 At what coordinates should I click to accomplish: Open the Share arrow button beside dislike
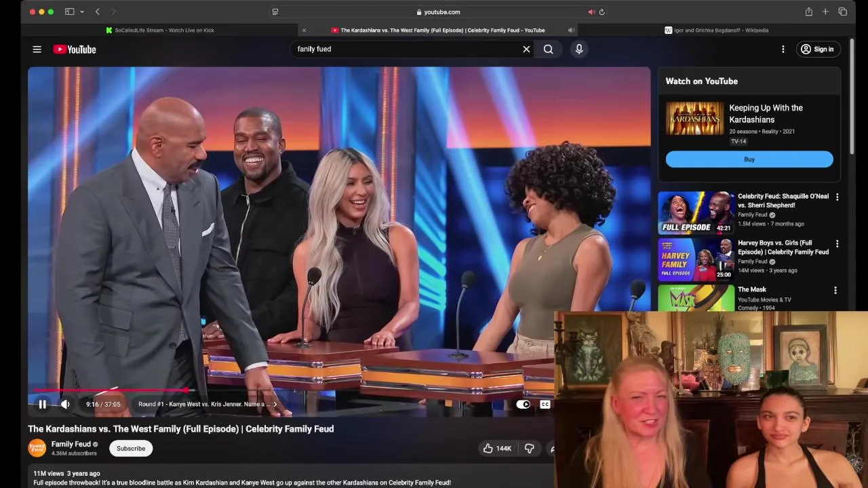pyautogui.click(x=551, y=448)
